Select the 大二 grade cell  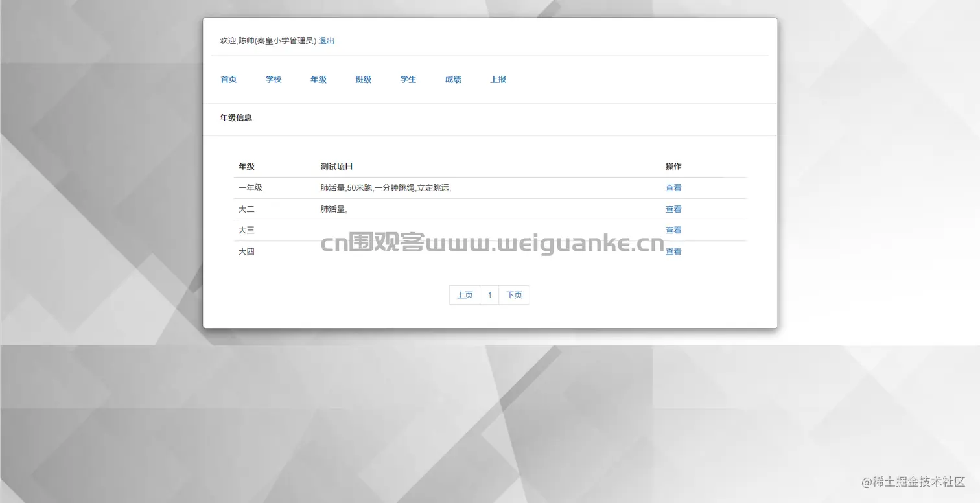click(246, 209)
